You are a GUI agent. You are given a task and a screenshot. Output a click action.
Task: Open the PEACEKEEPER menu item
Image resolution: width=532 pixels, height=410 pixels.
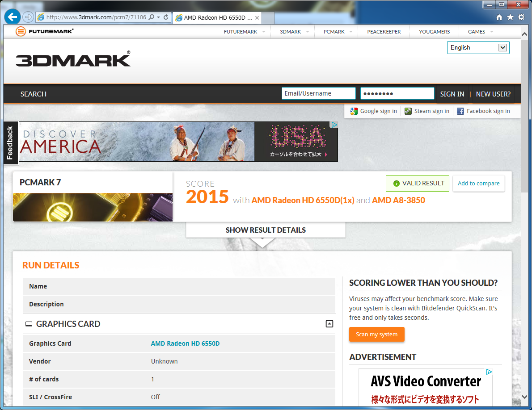384,32
